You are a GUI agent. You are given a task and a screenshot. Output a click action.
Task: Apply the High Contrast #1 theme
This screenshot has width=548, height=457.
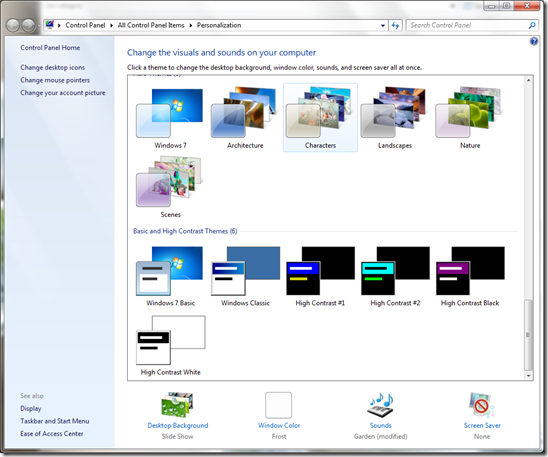click(320, 276)
